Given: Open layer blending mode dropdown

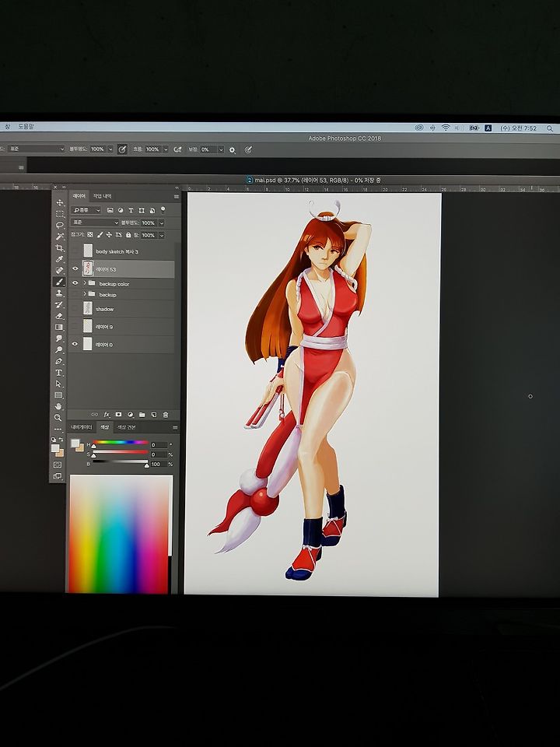Looking at the screenshot, I should (95, 223).
